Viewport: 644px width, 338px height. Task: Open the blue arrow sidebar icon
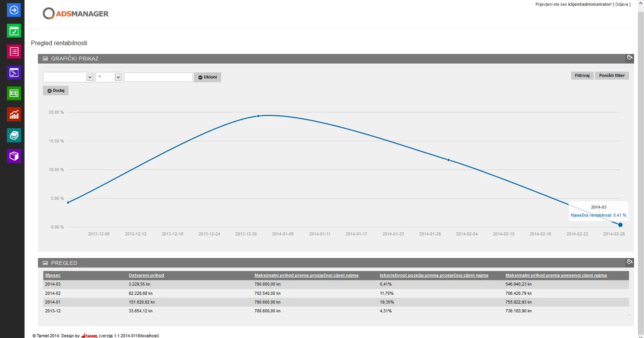pyautogui.click(x=14, y=10)
